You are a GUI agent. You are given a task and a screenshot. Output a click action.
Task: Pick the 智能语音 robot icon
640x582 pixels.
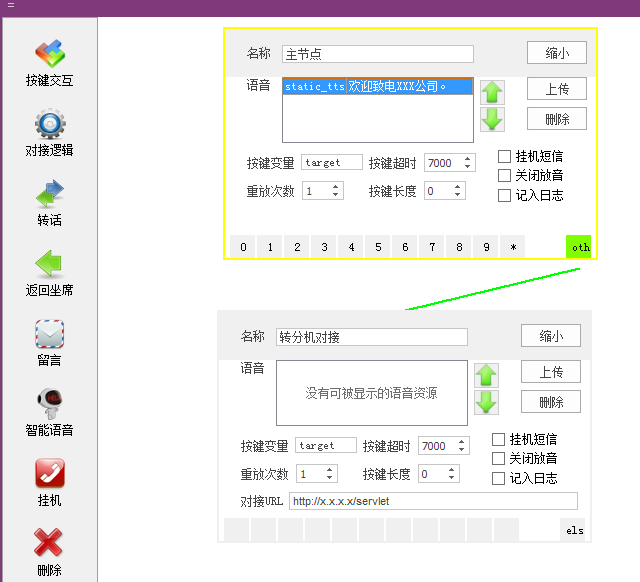50,404
